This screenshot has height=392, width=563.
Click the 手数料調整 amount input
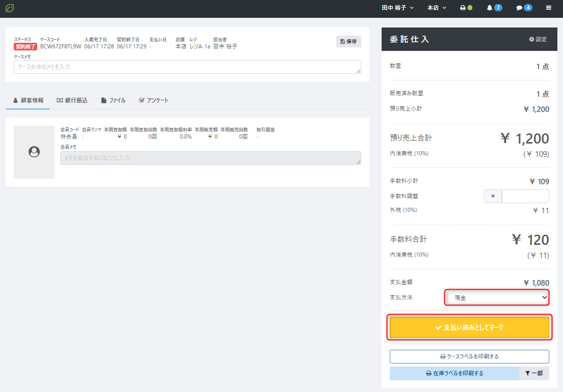(x=525, y=196)
